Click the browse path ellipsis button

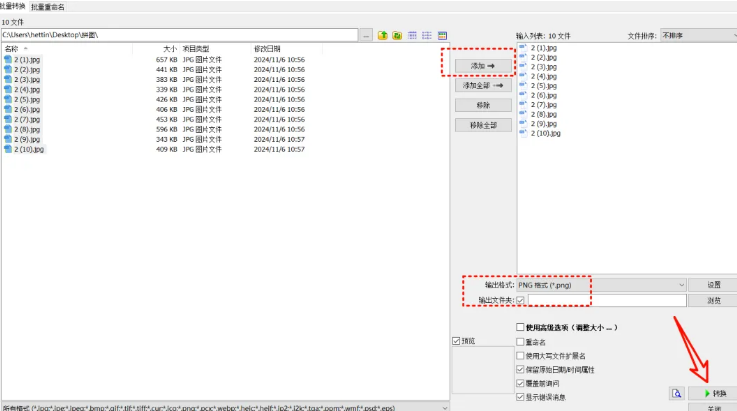[x=366, y=35]
